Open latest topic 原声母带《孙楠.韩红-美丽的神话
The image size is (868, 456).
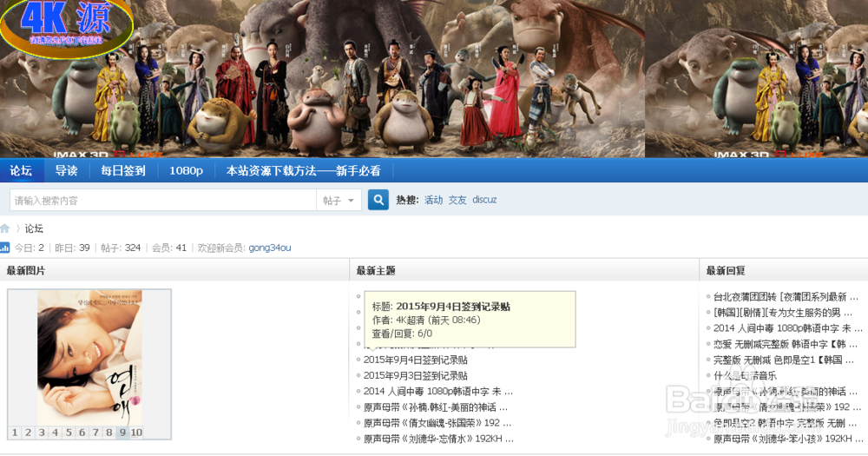click(435, 407)
